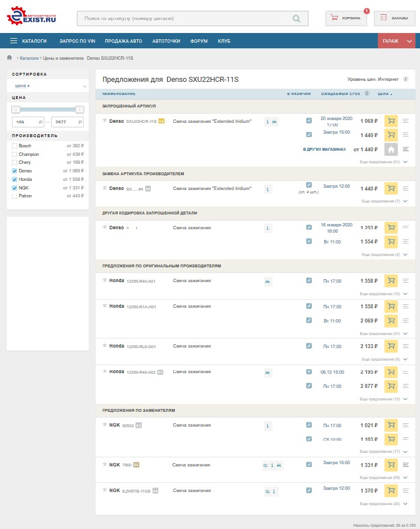Click car icon for NGK 7960
The height and width of the screenshot is (529, 420).
pos(279,465)
